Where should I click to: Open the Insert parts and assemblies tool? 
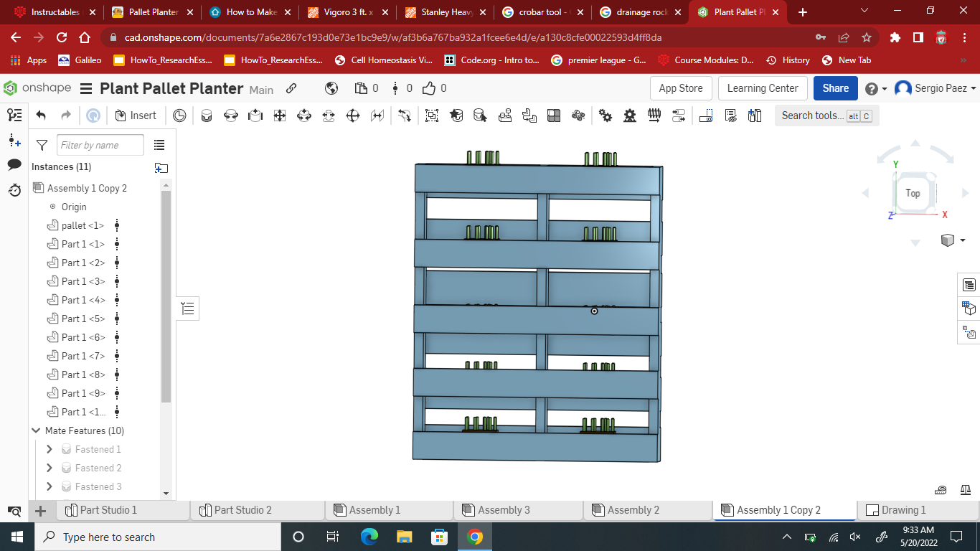coord(136,115)
